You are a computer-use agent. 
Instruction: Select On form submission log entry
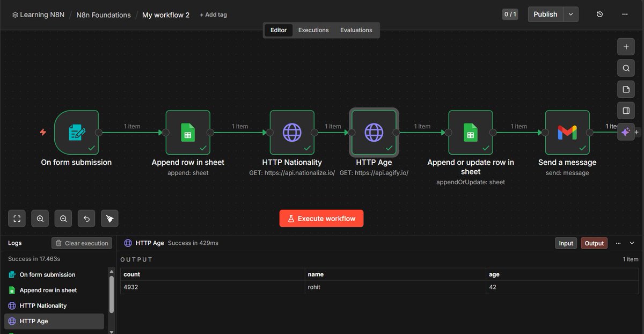[54, 274]
